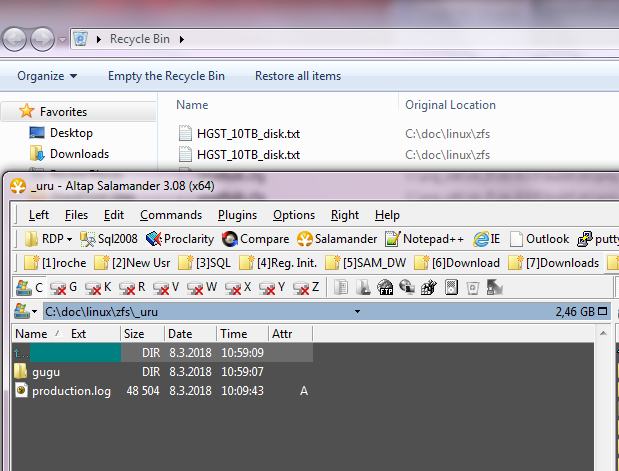The width and height of the screenshot is (619, 471).
Task: Open Downloads in Explorer's Favorites
Action: (x=69, y=154)
